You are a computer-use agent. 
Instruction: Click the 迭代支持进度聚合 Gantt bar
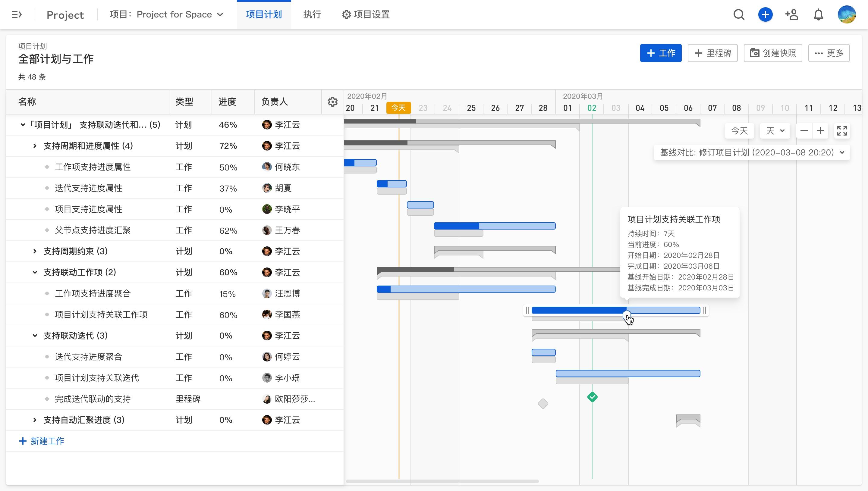click(543, 352)
